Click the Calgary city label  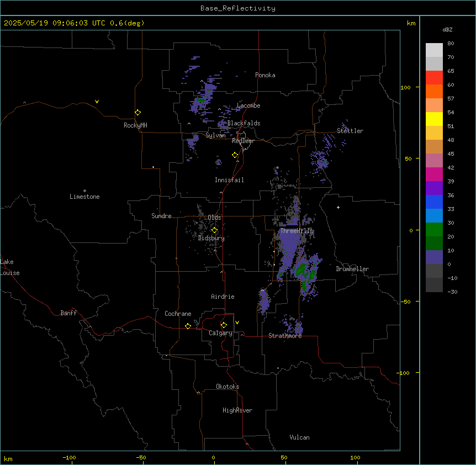tap(220, 333)
